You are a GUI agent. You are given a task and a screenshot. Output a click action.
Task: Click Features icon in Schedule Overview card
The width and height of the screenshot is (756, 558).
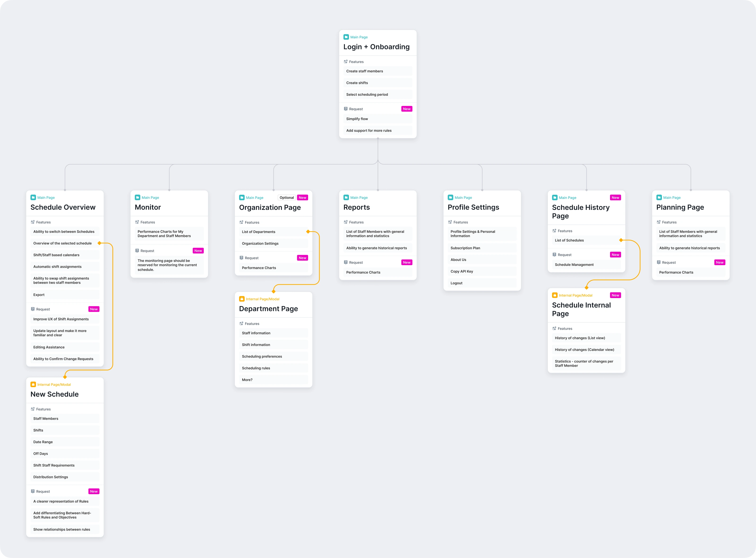[33, 222]
